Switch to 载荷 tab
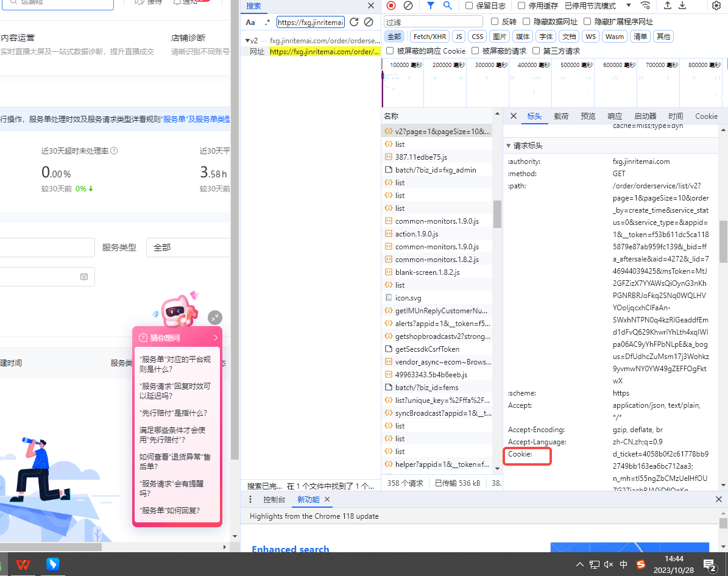Screen dimensions: 728x576 (x=561, y=116)
